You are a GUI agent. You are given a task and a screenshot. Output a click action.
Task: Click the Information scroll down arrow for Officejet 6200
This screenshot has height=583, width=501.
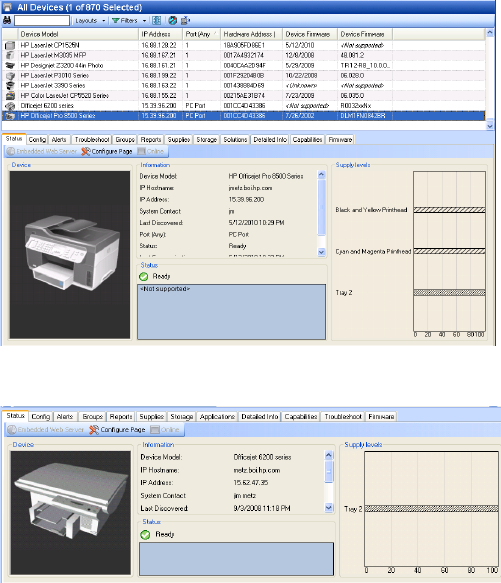click(x=329, y=507)
